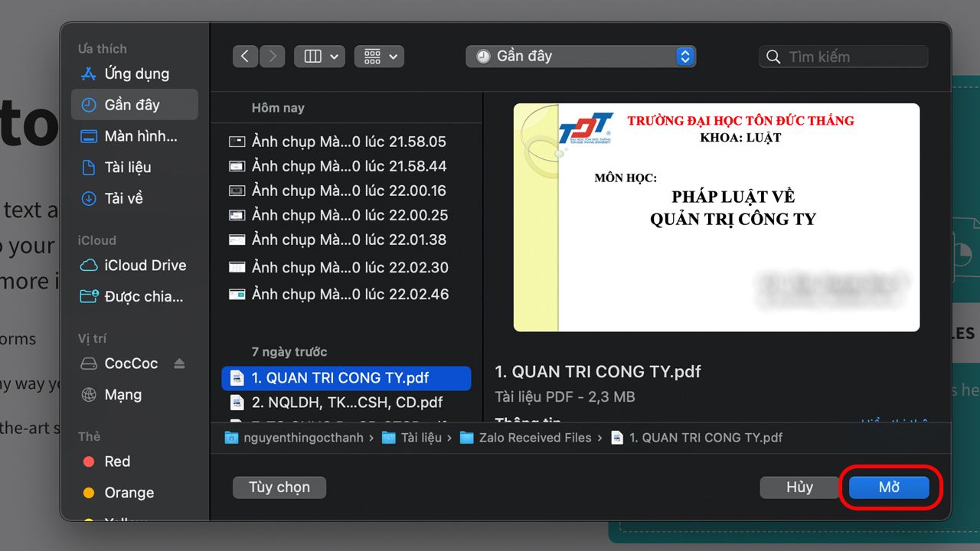Select screenshot file lúc 22.00.16
This screenshot has height=551, width=980.
[346, 191]
